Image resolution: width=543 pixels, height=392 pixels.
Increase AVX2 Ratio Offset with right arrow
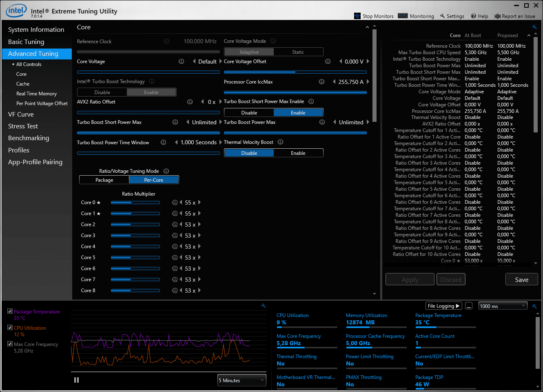[x=221, y=101]
